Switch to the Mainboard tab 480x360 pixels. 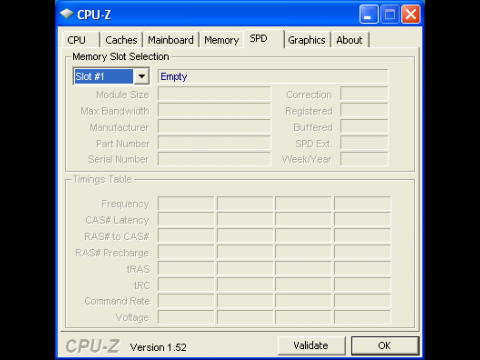pyautogui.click(x=171, y=40)
